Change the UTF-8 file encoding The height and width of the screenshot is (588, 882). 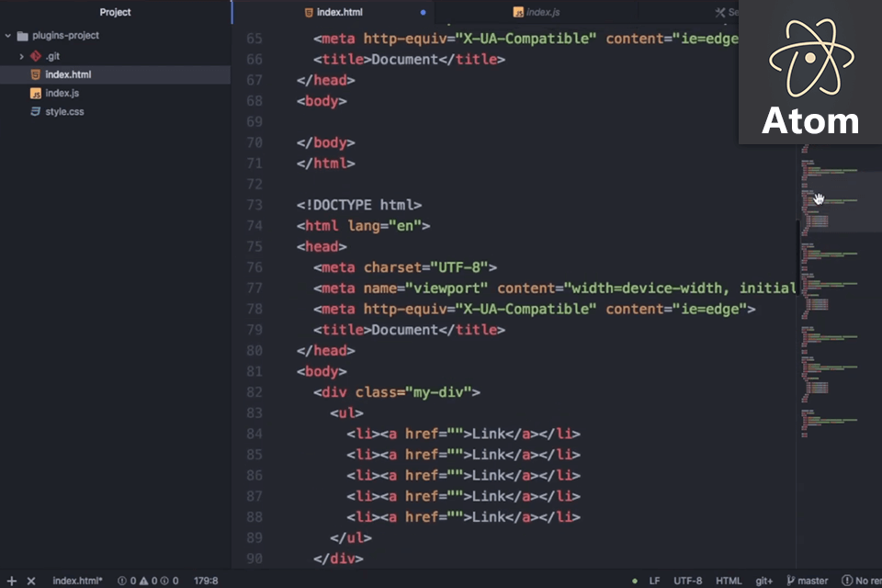(688, 581)
